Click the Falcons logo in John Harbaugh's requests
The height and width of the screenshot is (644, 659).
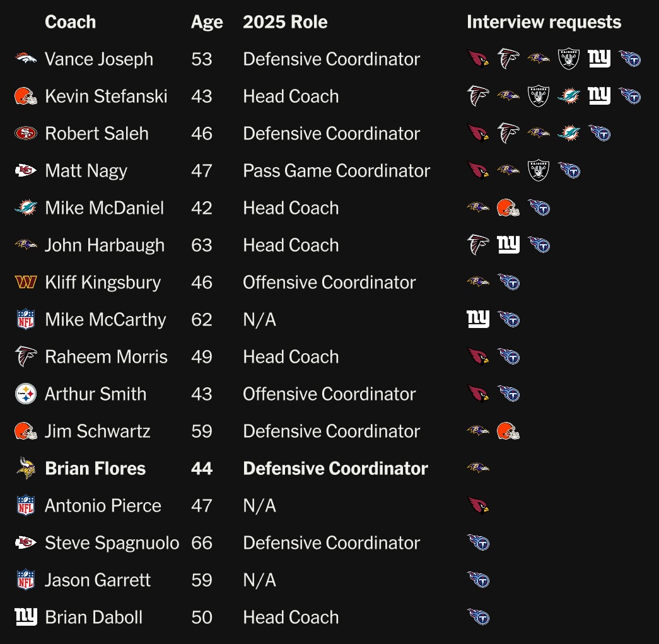pos(478,245)
